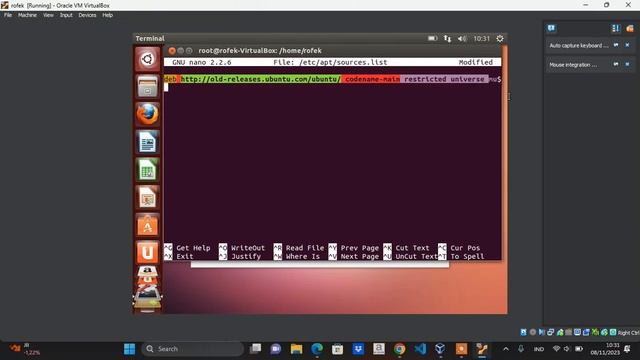The width and height of the screenshot is (640, 360).
Task: Launch LibreOffice Impress from the launcher
Action: [147, 198]
